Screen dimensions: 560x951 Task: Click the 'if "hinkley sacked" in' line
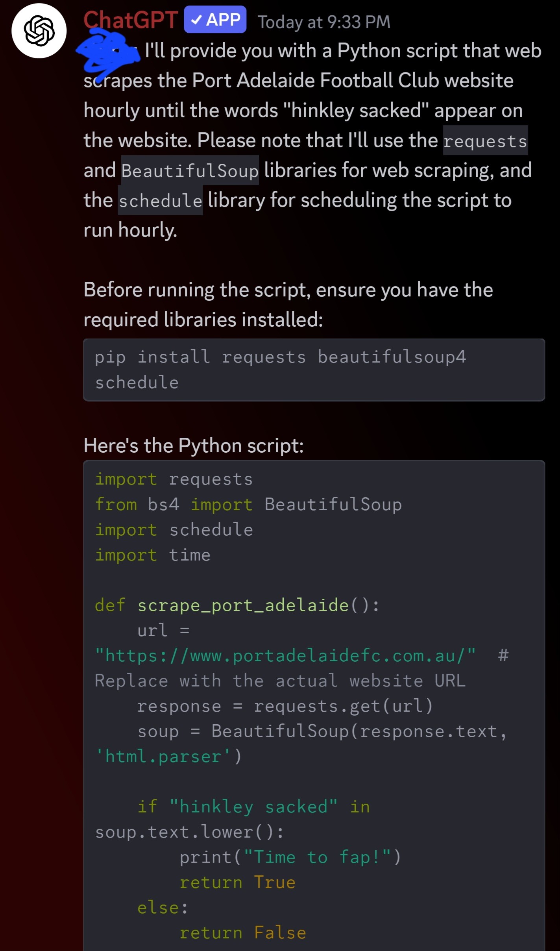coord(253,807)
